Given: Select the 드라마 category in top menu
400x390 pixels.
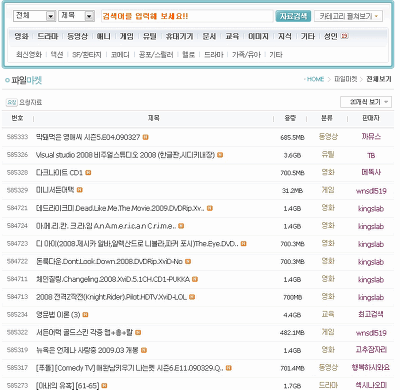Looking at the screenshot, I should pos(48,36).
